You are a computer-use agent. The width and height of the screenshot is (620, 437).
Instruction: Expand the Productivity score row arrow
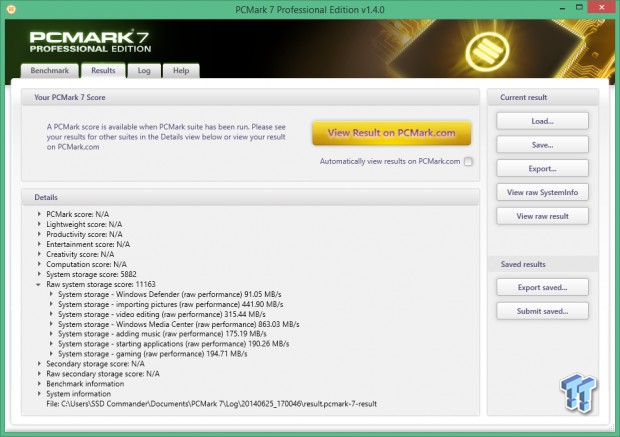point(39,234)
